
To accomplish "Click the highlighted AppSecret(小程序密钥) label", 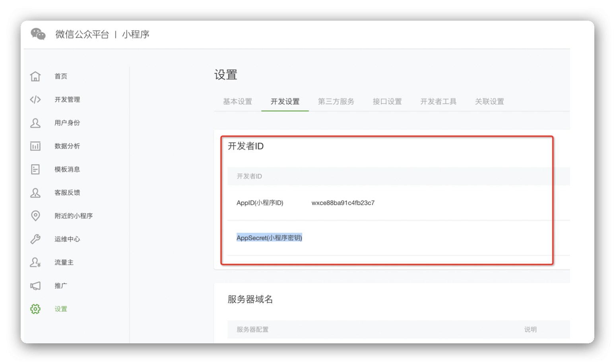I will [269, 238].
